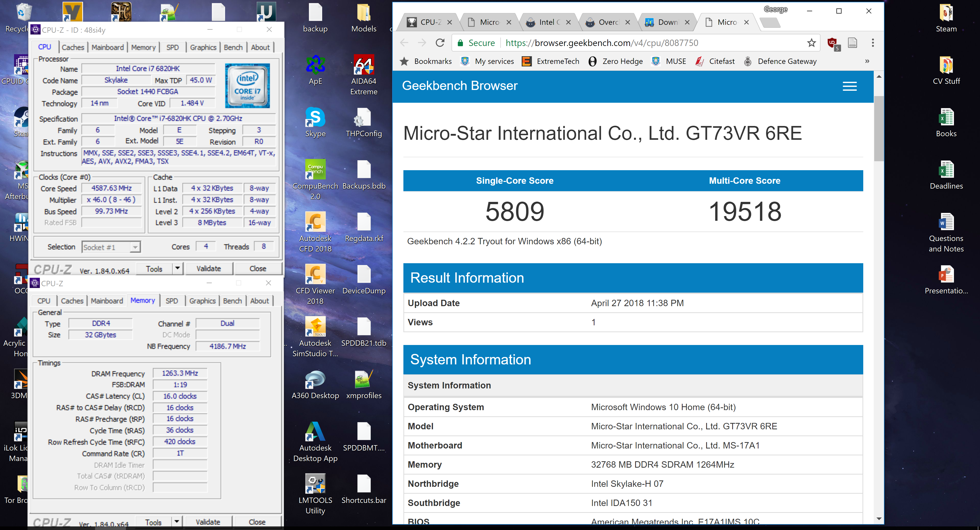The width and height of the screenshot is (980, 530).
Task: Launch the ApE desktop shortcut
Action: pos(315,70)
